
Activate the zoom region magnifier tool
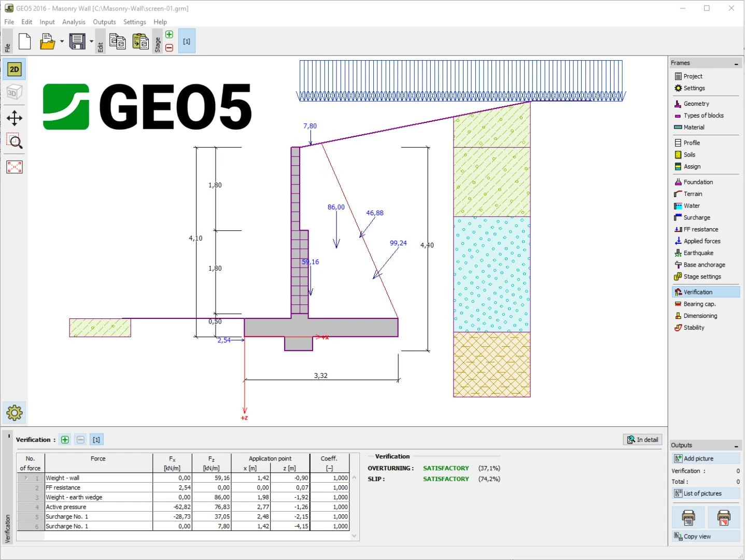click(15, 142)
